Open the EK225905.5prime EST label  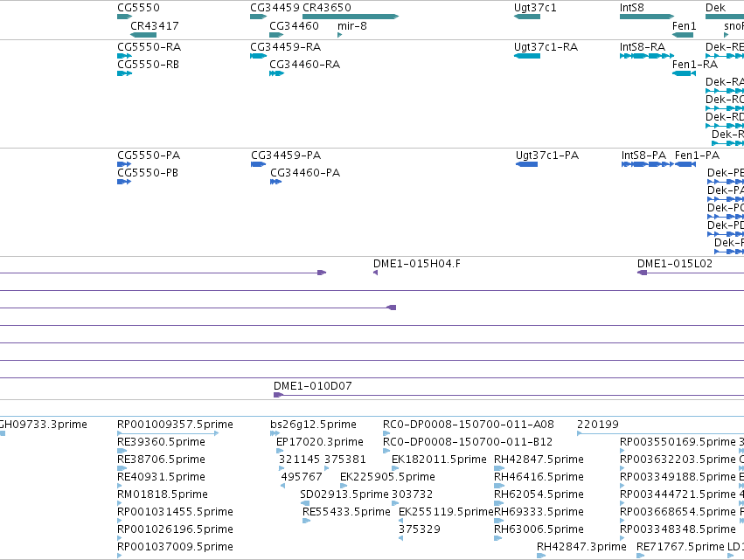(387, 477)
